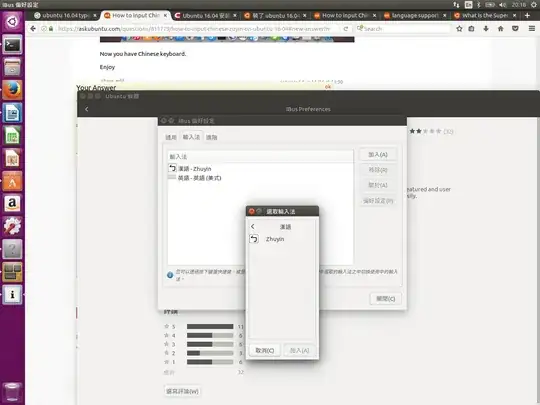
Task: Switch to 'Ubuntu 16.04' third browser tab
Action: point(206,15)
